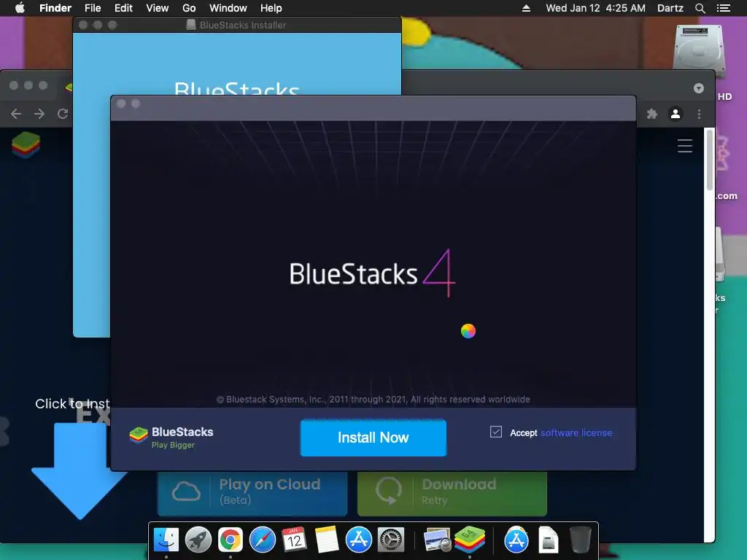Click browser forward arrow
This screenshot has height=560, width=747.
pyautogui.click(x=39, y=114)
